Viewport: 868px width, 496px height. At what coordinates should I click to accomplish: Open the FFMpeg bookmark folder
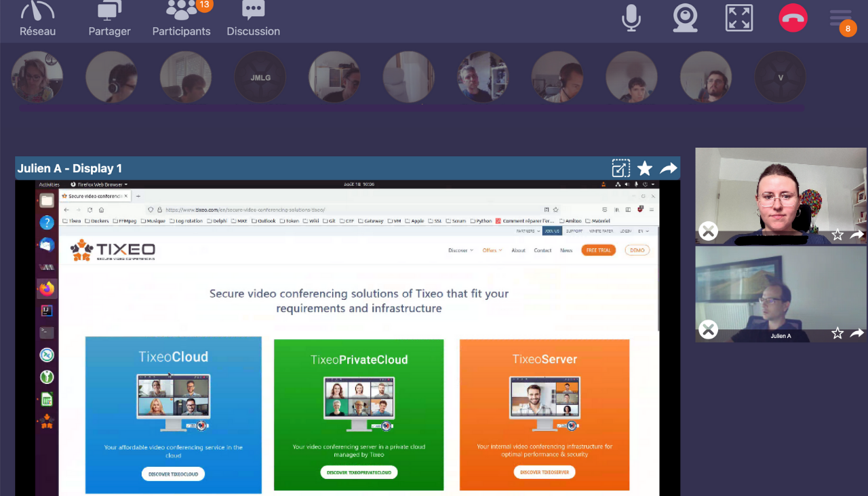[x=125, y=221]
